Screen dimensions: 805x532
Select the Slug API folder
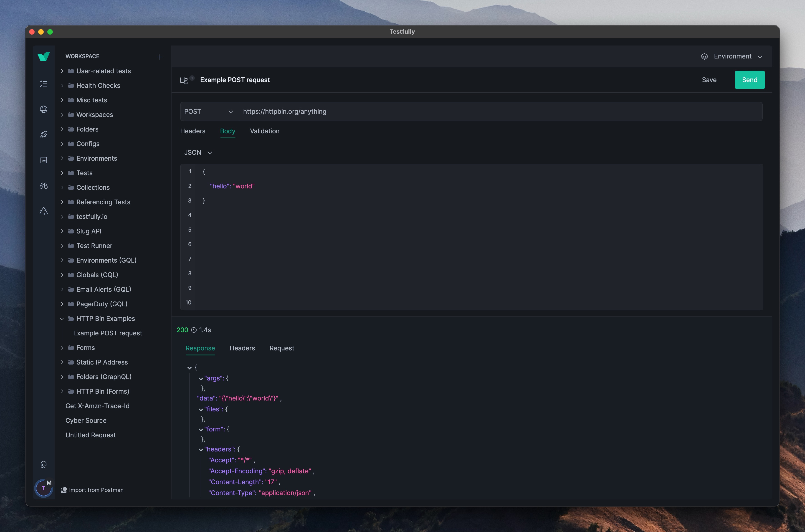89,231
